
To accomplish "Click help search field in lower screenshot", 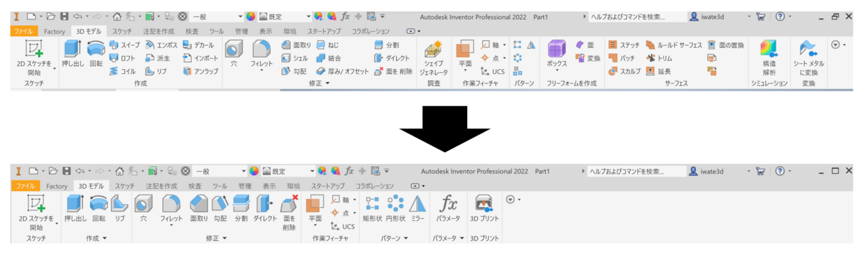I will click(637, 171).
